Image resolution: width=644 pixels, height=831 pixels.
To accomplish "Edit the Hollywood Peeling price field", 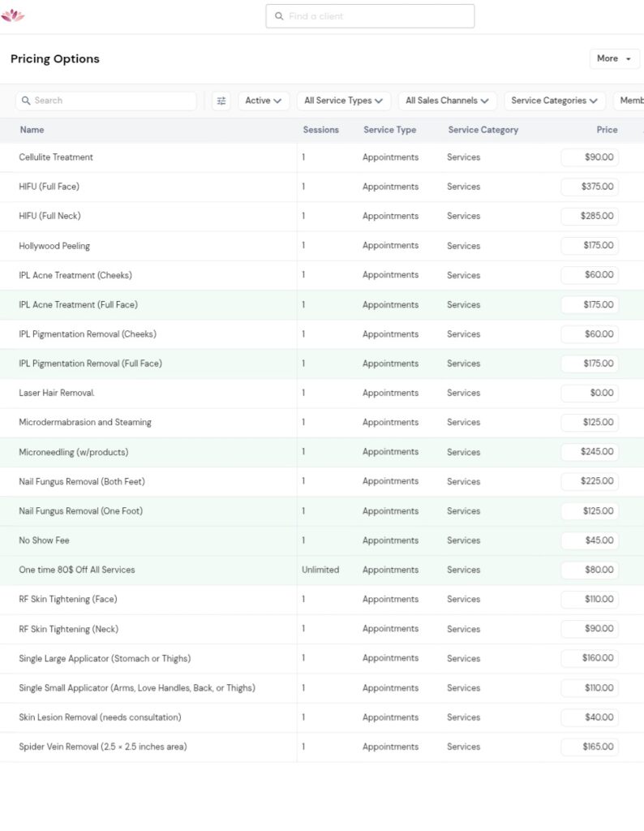I will click(x=590, y=245).
